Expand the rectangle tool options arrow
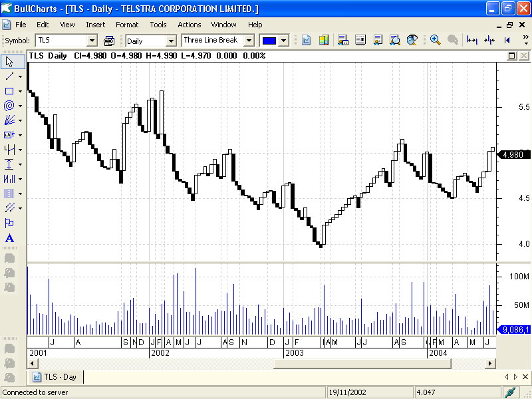Image resolution: width=532 pixels, height=399 pixels. [x=21, y=91]
